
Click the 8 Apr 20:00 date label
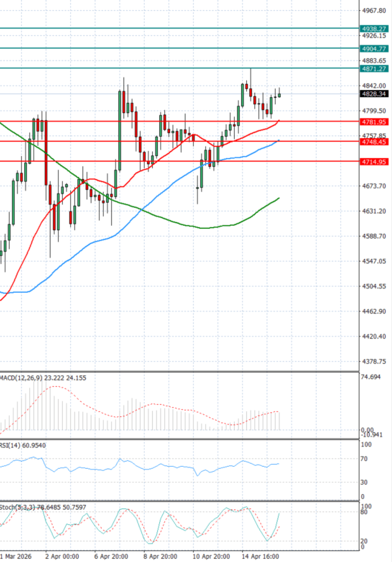click(x=160, y=557)
